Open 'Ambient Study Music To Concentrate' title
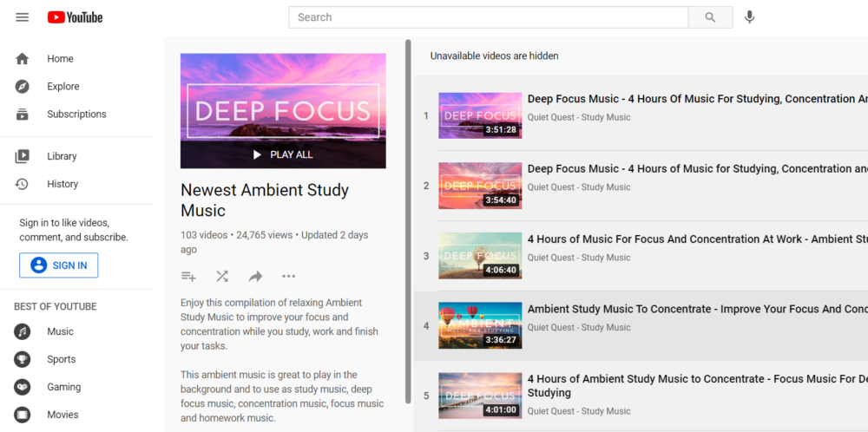Viewport: 868px width, 432px height. [x=698, y=309]
